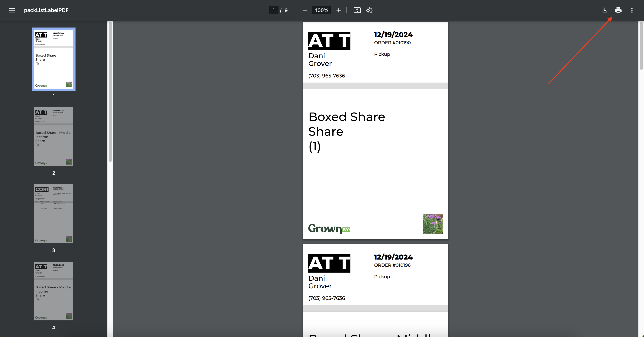This screenshot has height=337, width=644.
Task: Open page 2 thumbnail for order #010196
Action: point(53,136)
